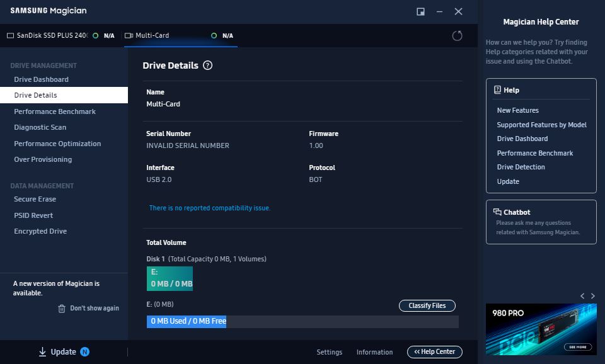Click the SanDisk drive icon
605x364 pixels.
click(11, 36)
